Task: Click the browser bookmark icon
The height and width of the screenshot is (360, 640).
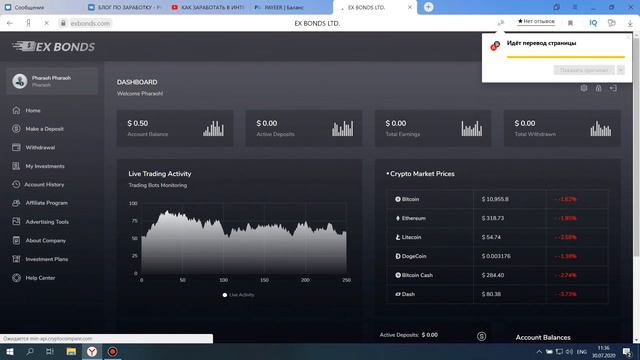Action: [570, 23]
